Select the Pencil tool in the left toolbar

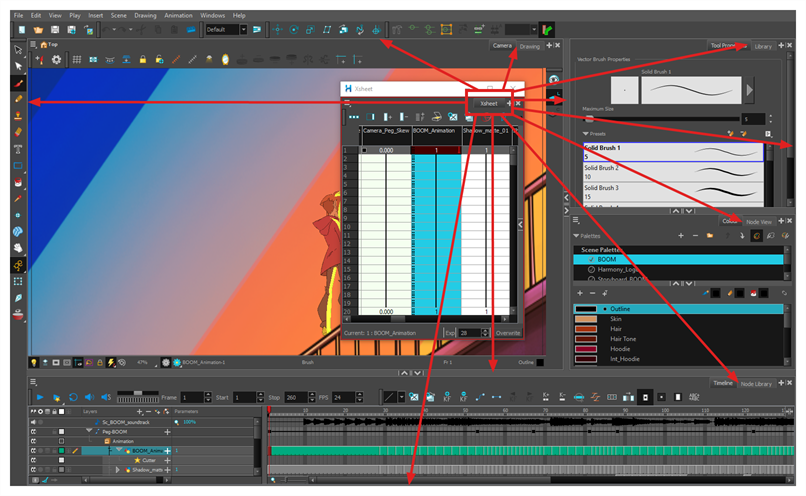[18, 98]
